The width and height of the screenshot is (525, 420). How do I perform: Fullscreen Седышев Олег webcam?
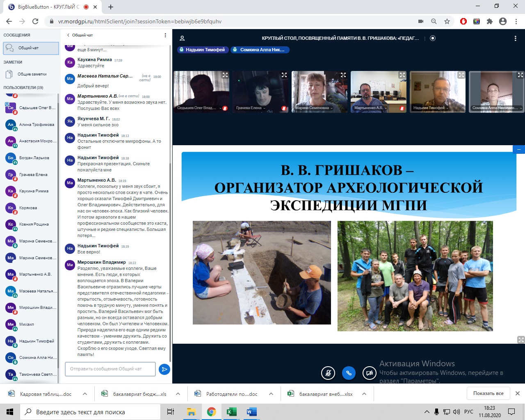(225, 75)
